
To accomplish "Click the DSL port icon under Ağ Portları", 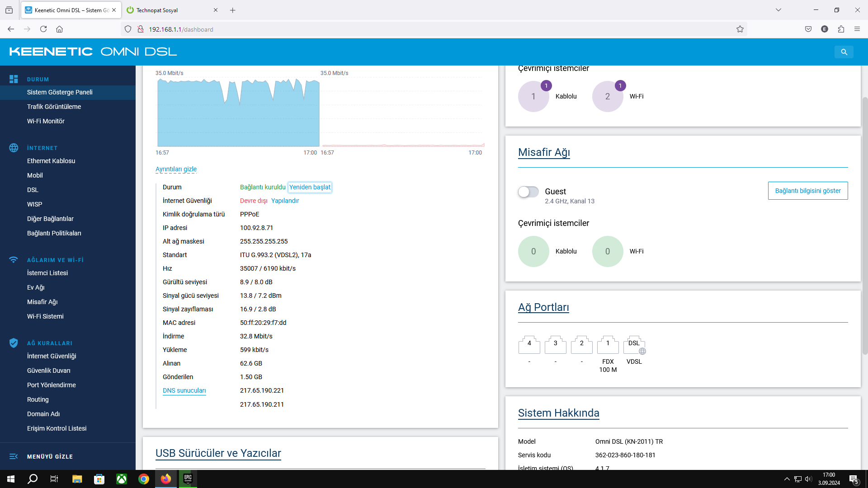I will 634,345.
